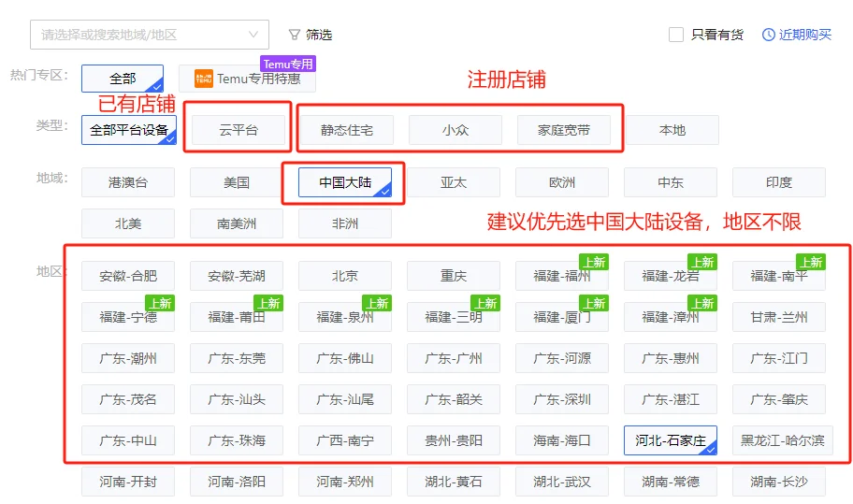Select area 湖北-武汉
Image resolution: width=853 pixels, height=504 pixels.
point(562,482)
